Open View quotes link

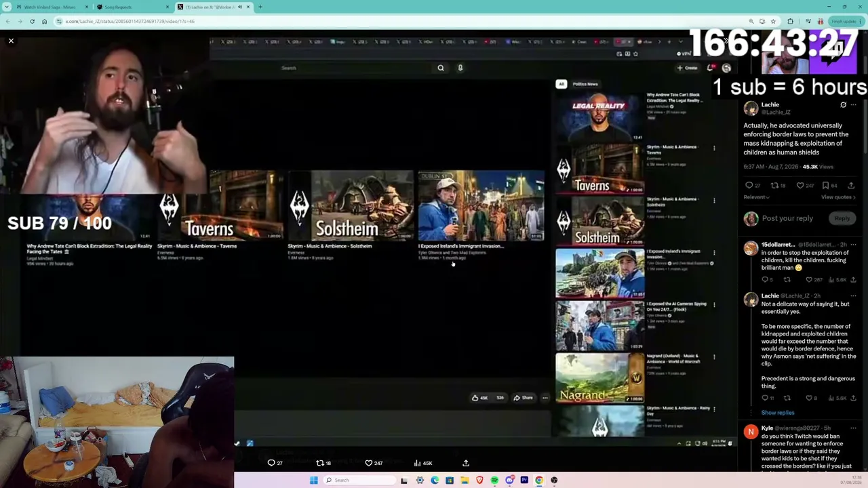[x=837, y=197]
